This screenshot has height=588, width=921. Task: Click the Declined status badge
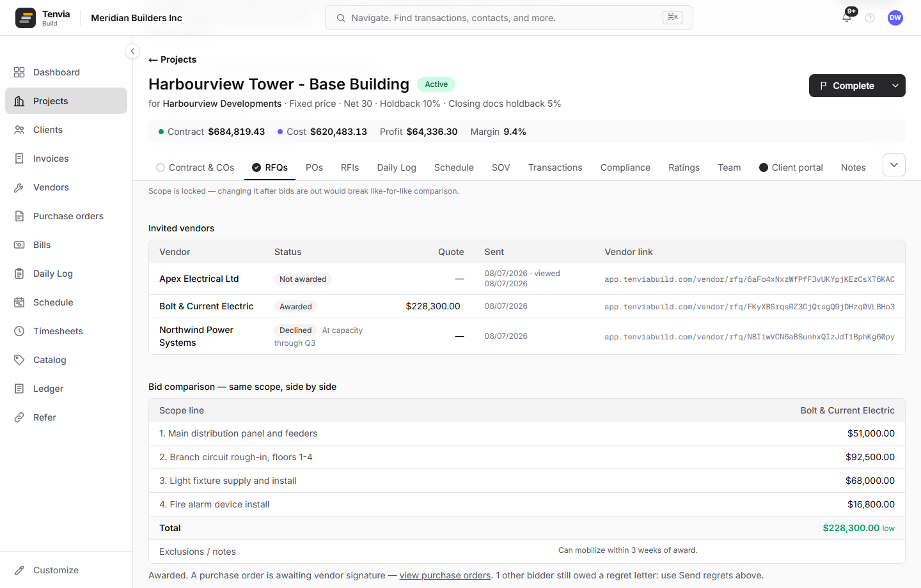click(295, 330)
